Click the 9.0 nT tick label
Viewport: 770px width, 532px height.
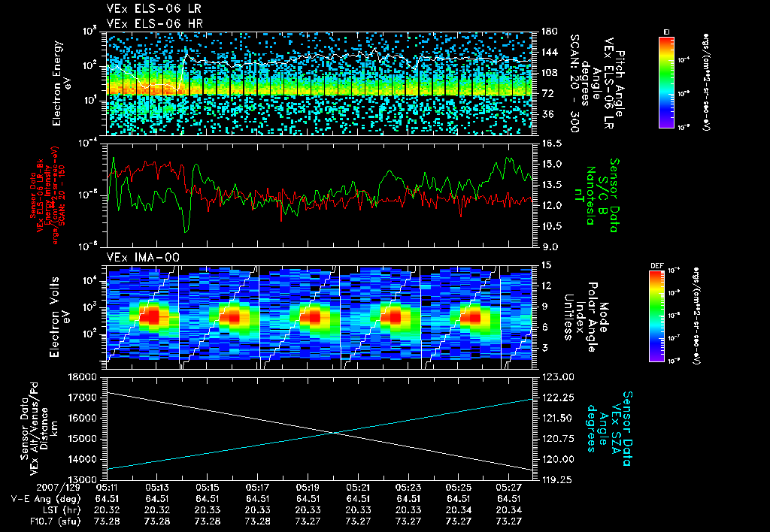pyautogui.click(x=549, y=247)
